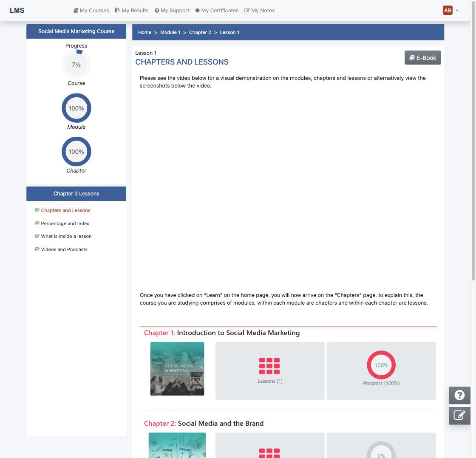Viewport: 476px width, 458px height.
Task: Open Percentage and Index lesson
Action: pyautogui.click(x=65, y=223)
